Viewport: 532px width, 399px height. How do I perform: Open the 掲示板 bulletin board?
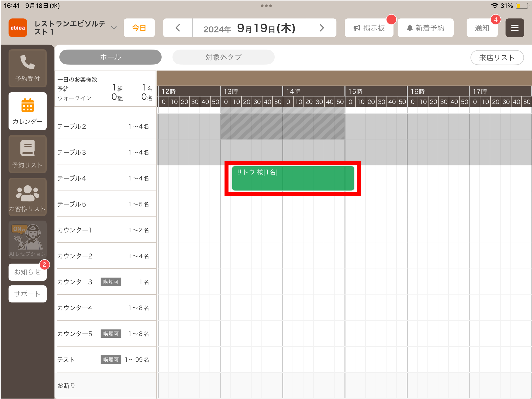coord(369,28)
